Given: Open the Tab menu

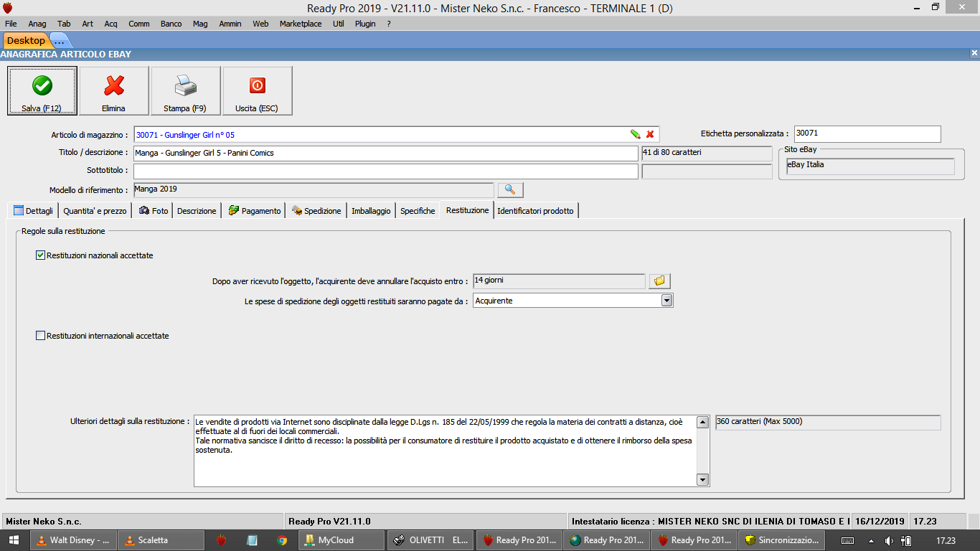Looking at the screenshot, I should point(64,24).
